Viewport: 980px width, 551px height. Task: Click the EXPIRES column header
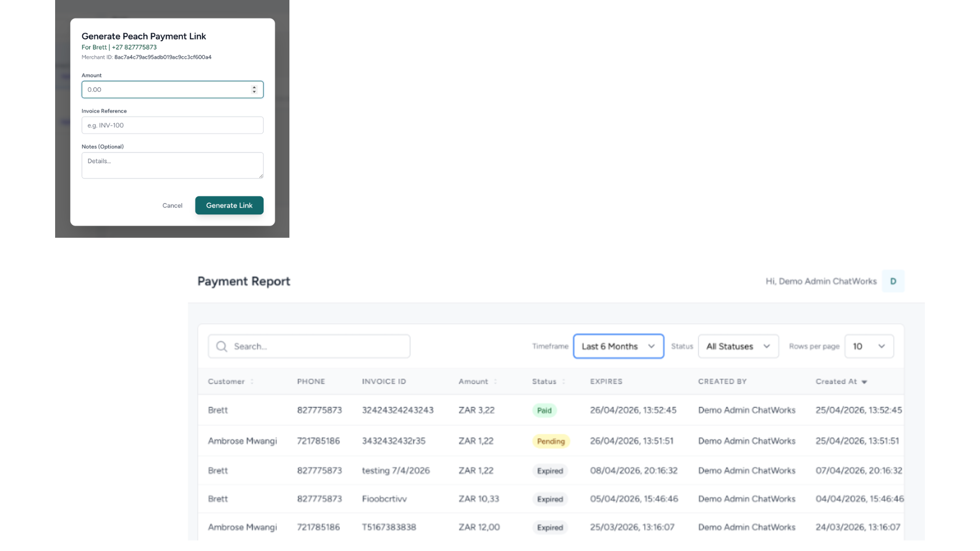tap(606, 382)
